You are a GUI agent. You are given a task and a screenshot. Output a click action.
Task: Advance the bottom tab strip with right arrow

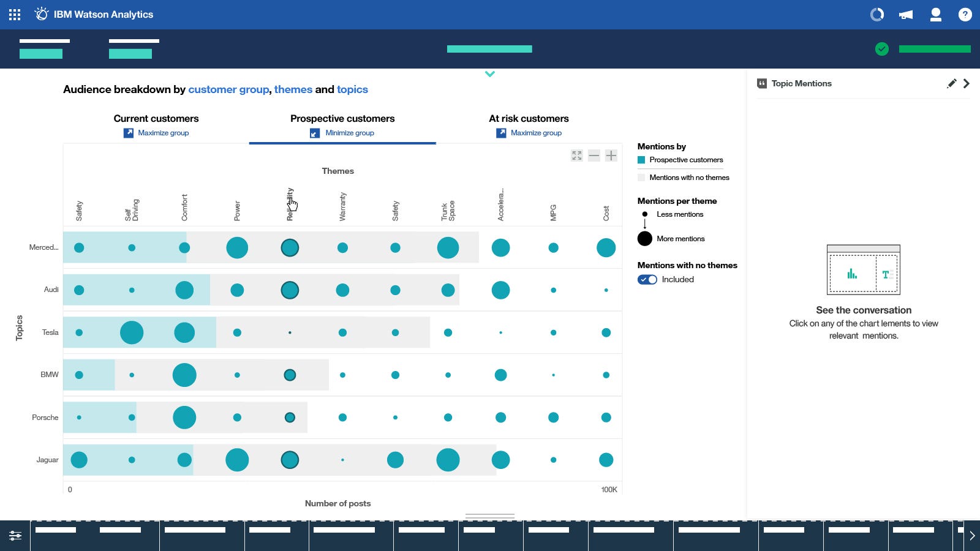pos(972,536)
